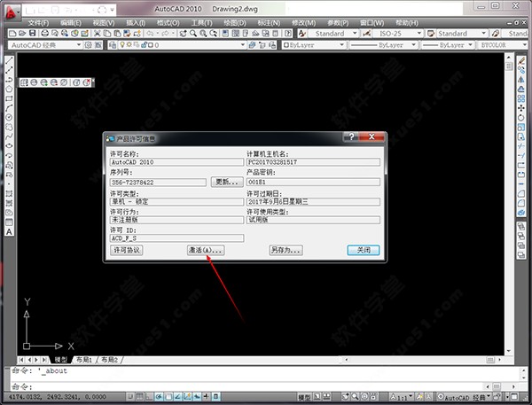Image resolution: width=532 pixels, height=405 pixels.
Task: Click 另存为... to save license info
Action: tap(286, 251)
